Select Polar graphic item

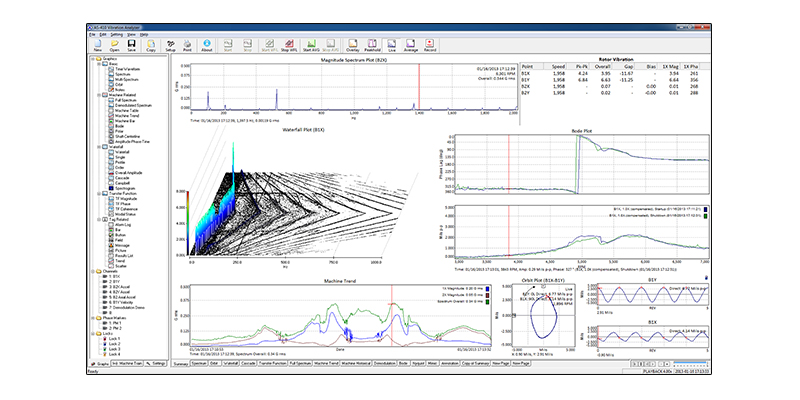pyautogui.click(x=119, y=131)
